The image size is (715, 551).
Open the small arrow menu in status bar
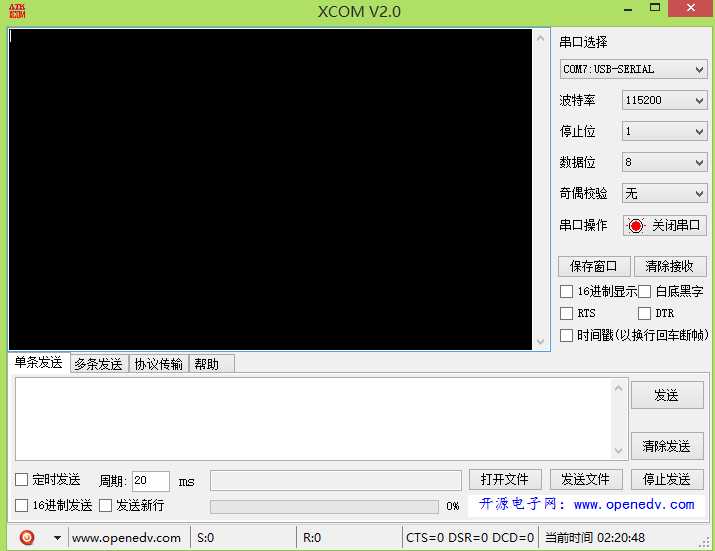57,538
